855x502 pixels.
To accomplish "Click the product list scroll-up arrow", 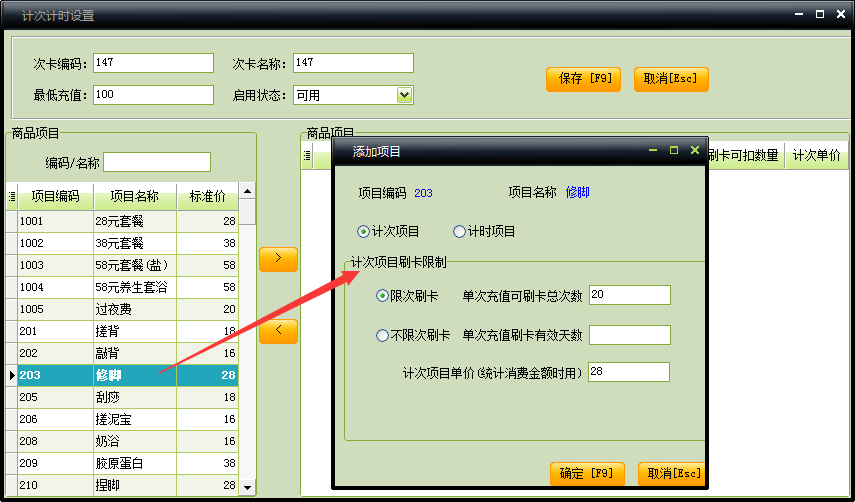I will click(247, 191).
